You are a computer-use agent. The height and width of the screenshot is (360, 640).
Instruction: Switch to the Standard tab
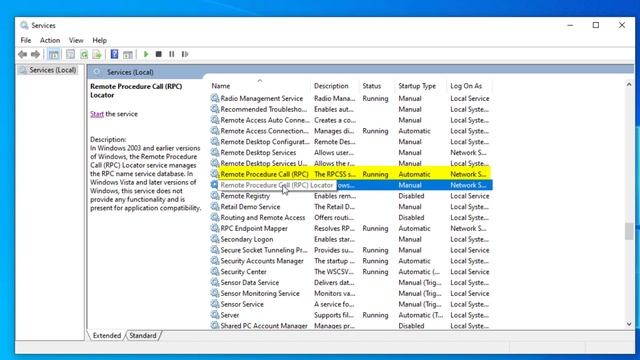[x=143, y=336]
